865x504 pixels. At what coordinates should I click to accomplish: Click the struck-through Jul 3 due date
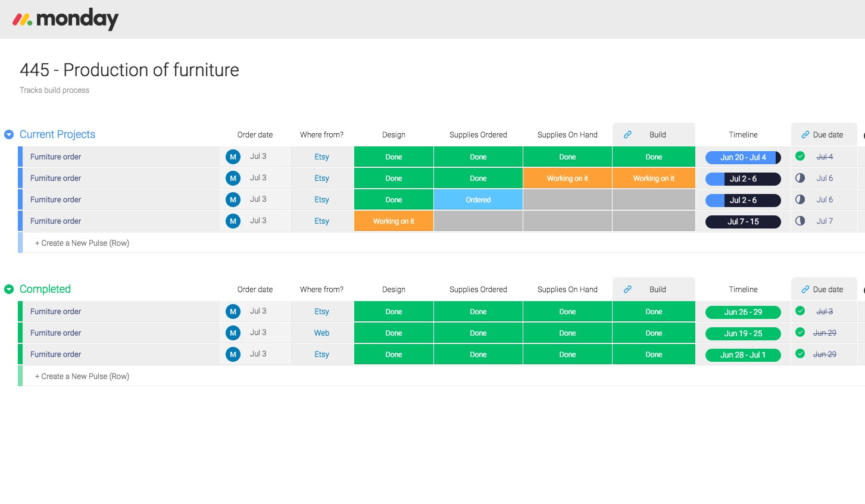(x=825, y=312)
